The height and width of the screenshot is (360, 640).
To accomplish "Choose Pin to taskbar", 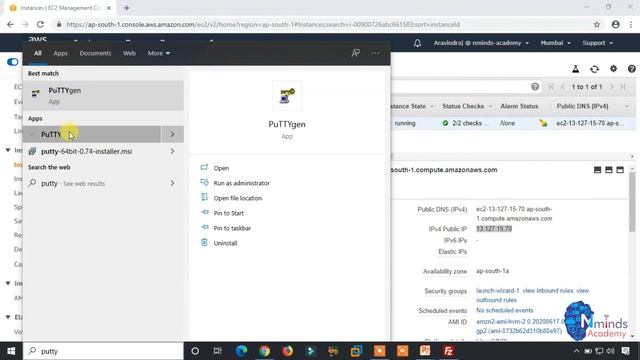I will pyautogui.click(x=232, y=228).
